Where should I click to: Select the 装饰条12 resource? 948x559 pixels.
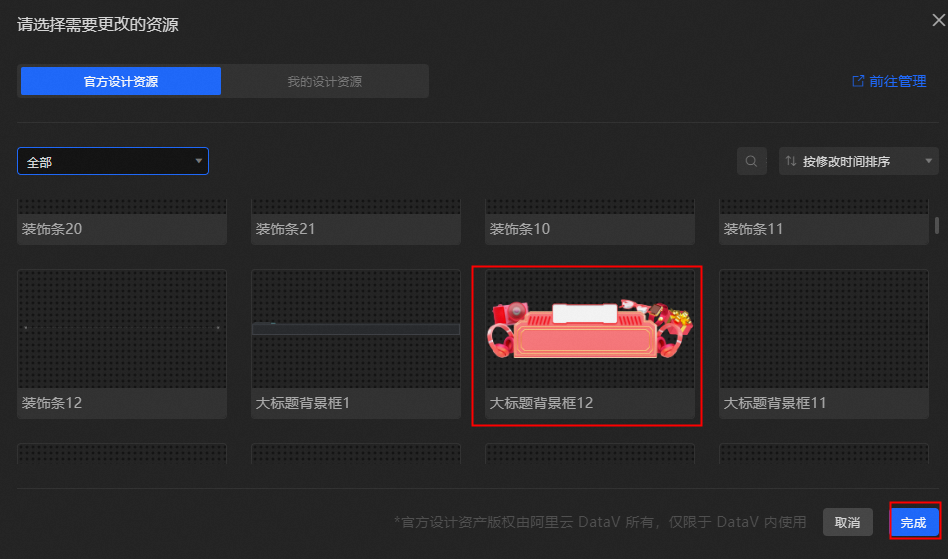coord(122,344)
